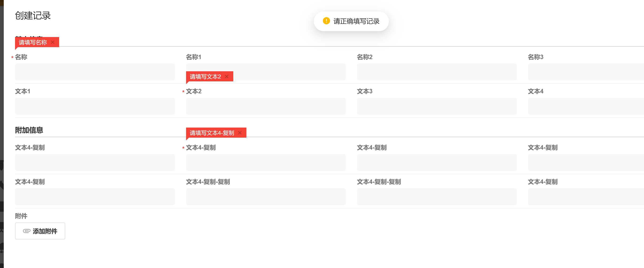
Task: Click the 名称2 text field
Action: (437, 72)
